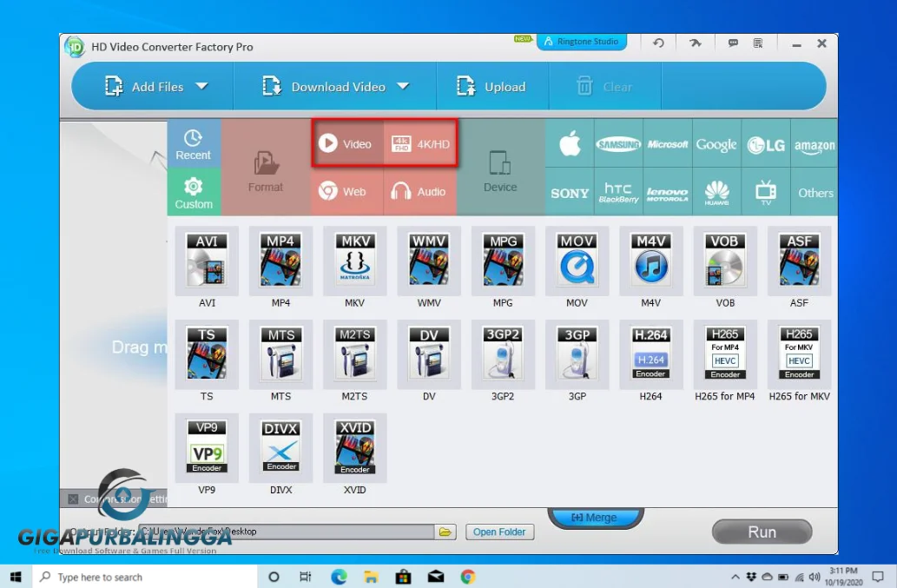897x588 pixels.
Task: Switch to the Video format tab
Action: pyautogui.click(x=348, y=143)
